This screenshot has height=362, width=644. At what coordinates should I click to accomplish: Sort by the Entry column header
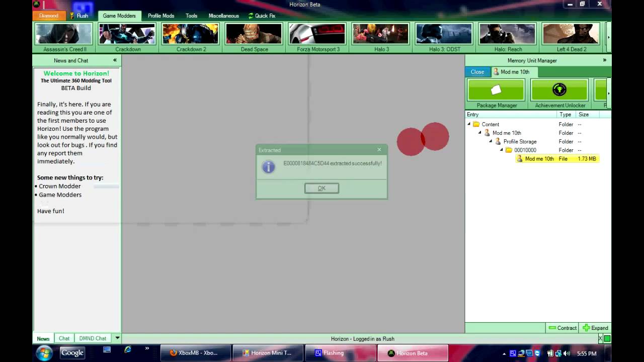511,115
